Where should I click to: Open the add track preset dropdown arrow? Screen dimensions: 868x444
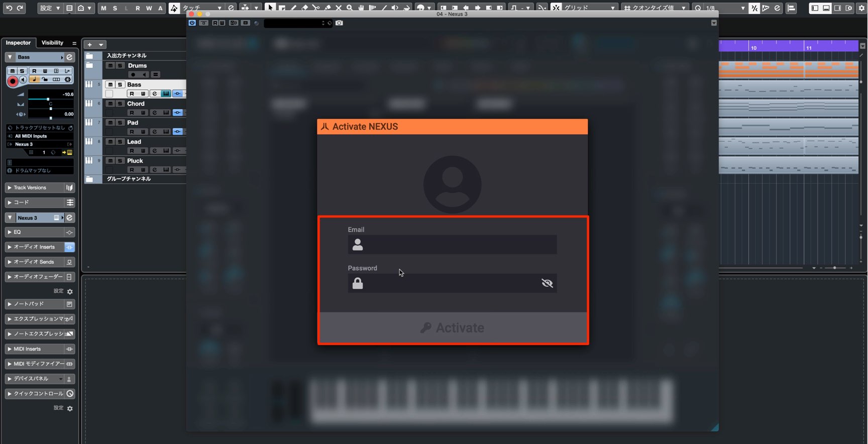point(101,45)
